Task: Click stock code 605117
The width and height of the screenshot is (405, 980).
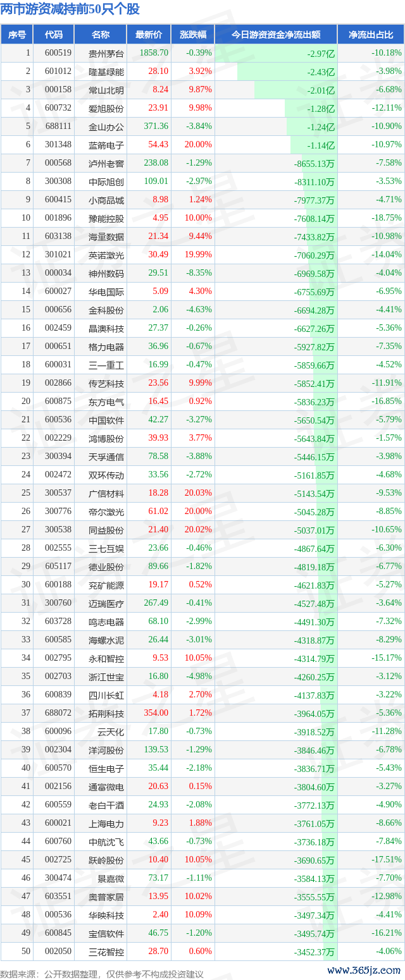Action: (58, 567)
